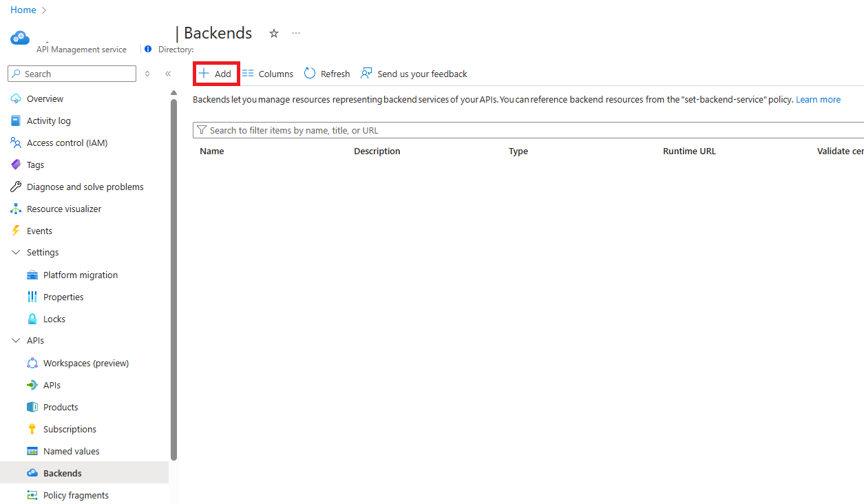Open the Policy fragments section
Image resolution: width=864 pixels, height=504 pixels.
click(x=76, y=494)
